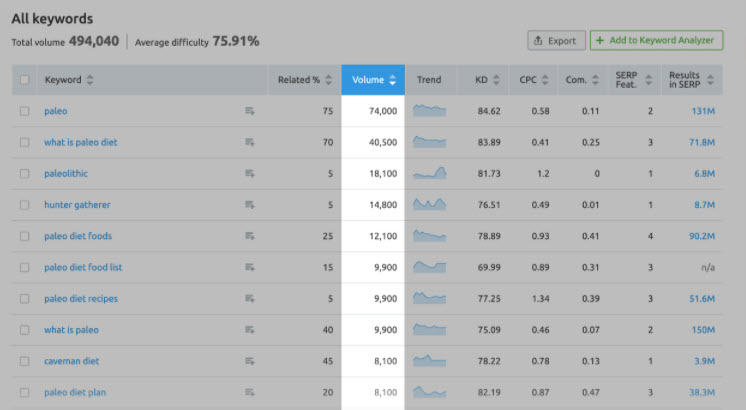
Task: Click add-to-list icon beside what is paleo diet
Action: (x=250, y=143)
